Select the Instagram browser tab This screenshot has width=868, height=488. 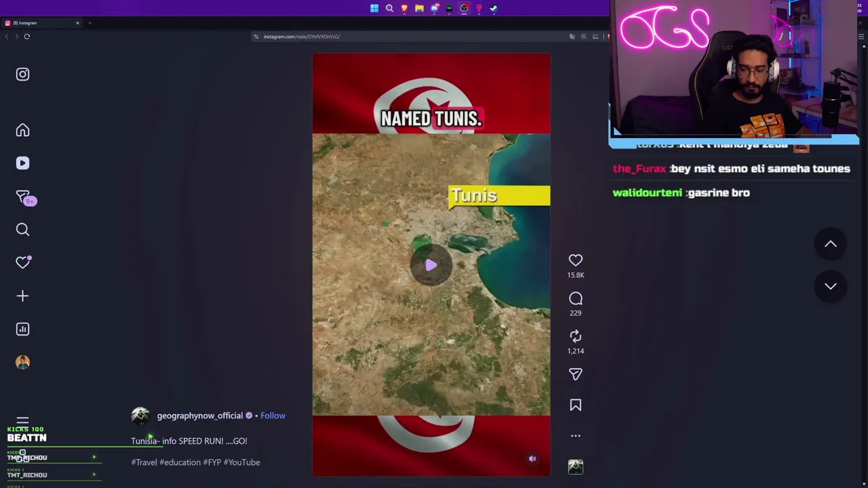42,23
